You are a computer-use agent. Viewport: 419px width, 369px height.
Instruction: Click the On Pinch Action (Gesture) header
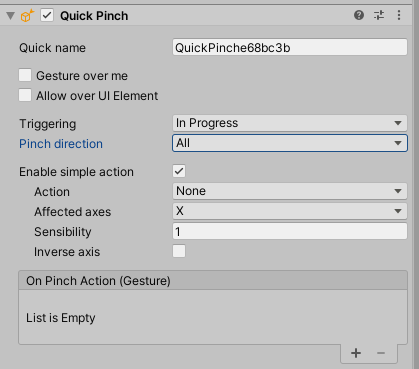tap(213, 281)
